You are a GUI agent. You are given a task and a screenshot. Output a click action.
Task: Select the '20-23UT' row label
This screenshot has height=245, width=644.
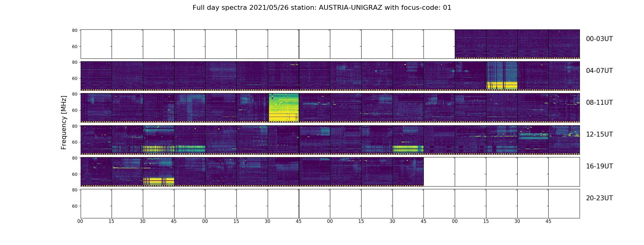[x=599, y=198]
